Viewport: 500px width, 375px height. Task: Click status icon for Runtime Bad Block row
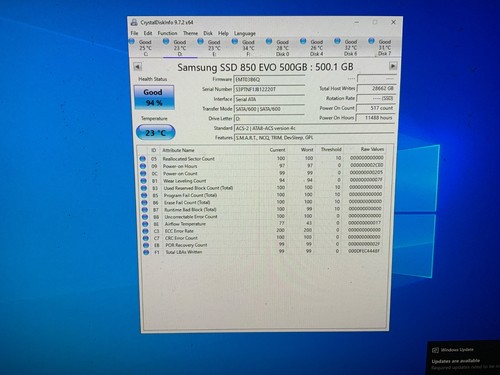point(145,210)
